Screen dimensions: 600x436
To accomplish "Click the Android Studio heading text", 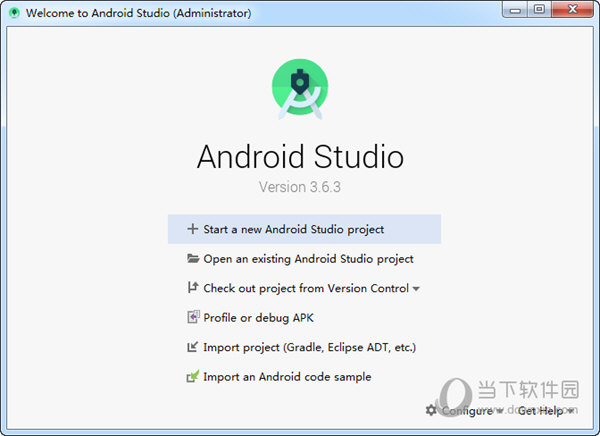I will point(300,156).
